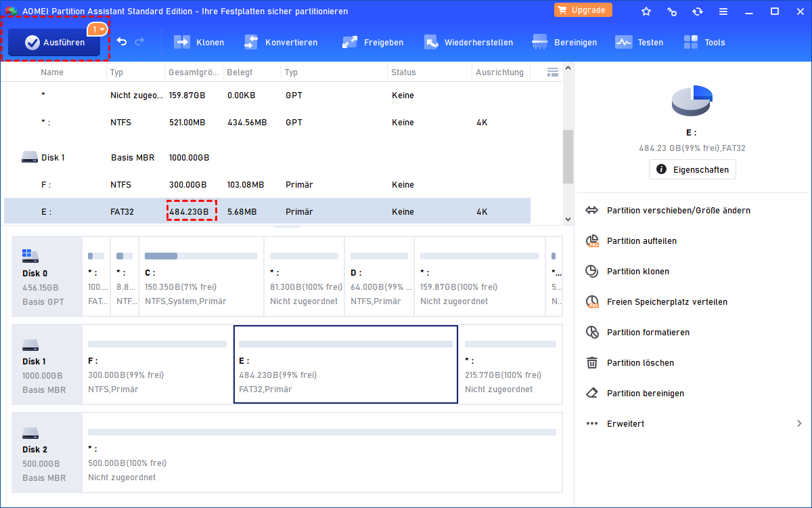Click the trash delete partition icon

(592, 362)
